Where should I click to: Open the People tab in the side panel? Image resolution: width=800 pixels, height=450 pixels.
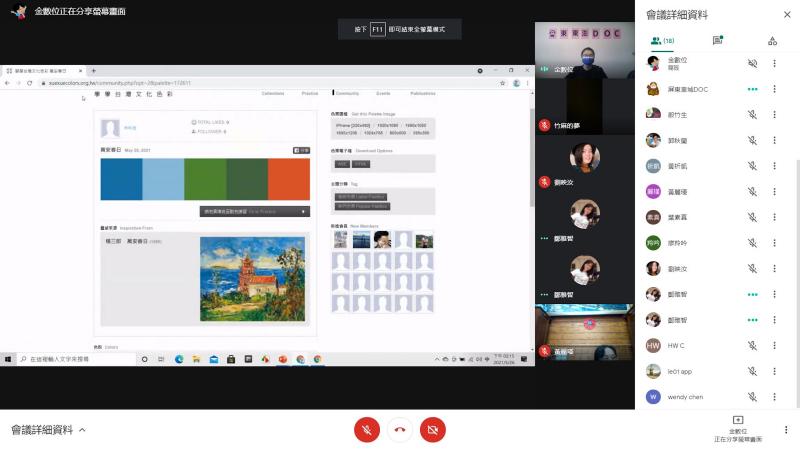point(661,41)
